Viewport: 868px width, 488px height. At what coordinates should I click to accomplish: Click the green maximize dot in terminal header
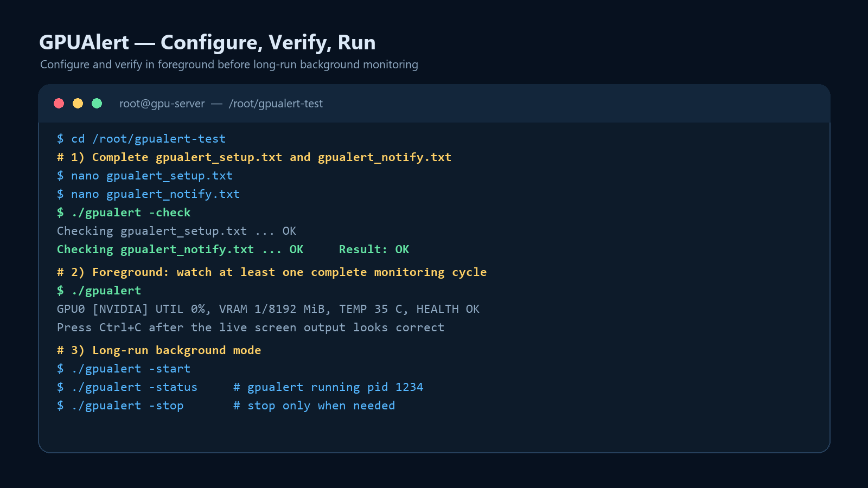(x=97, y=103)
